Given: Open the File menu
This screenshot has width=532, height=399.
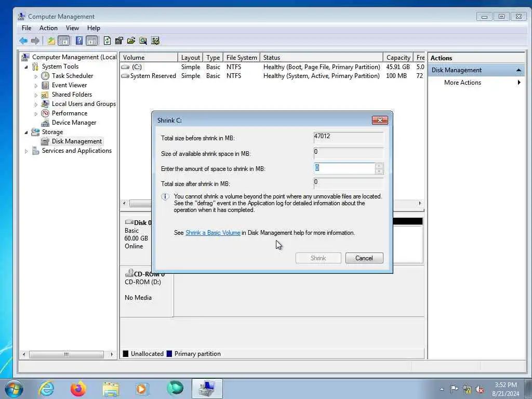Looking at the screenshot, I should tap(26, 28).
